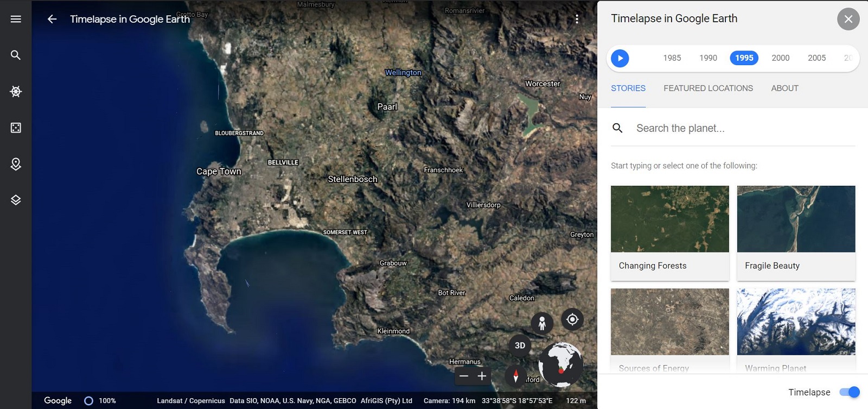Select year 2000 on the timeline

click(780, 58)
